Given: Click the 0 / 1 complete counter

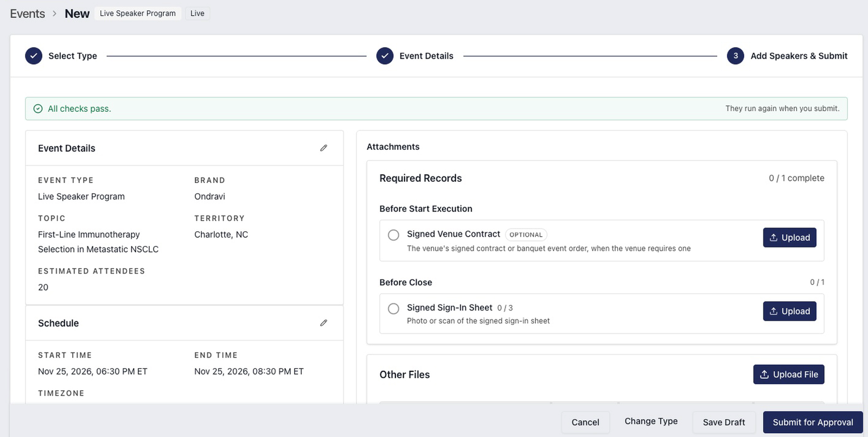Looking at the screenshot, I should [796, 178].
